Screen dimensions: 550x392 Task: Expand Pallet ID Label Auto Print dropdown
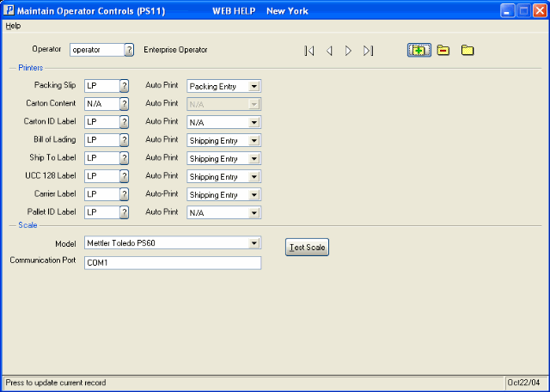coord(254,212)
